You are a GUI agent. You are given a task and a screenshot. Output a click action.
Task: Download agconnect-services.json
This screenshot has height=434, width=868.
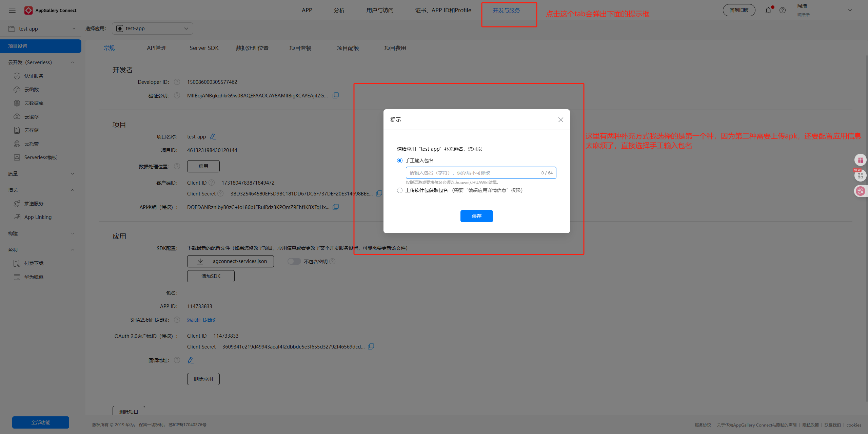(x=231, y=261)
